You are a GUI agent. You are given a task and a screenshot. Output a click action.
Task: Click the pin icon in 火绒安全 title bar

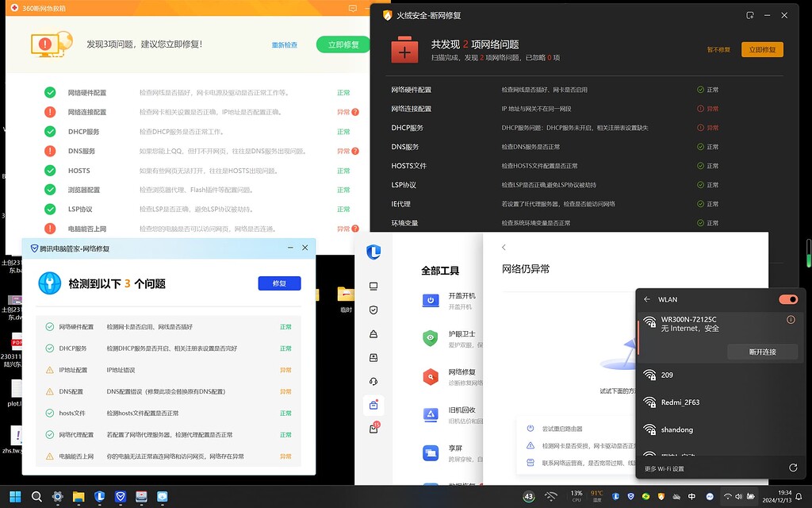click(x=750, y=16)
